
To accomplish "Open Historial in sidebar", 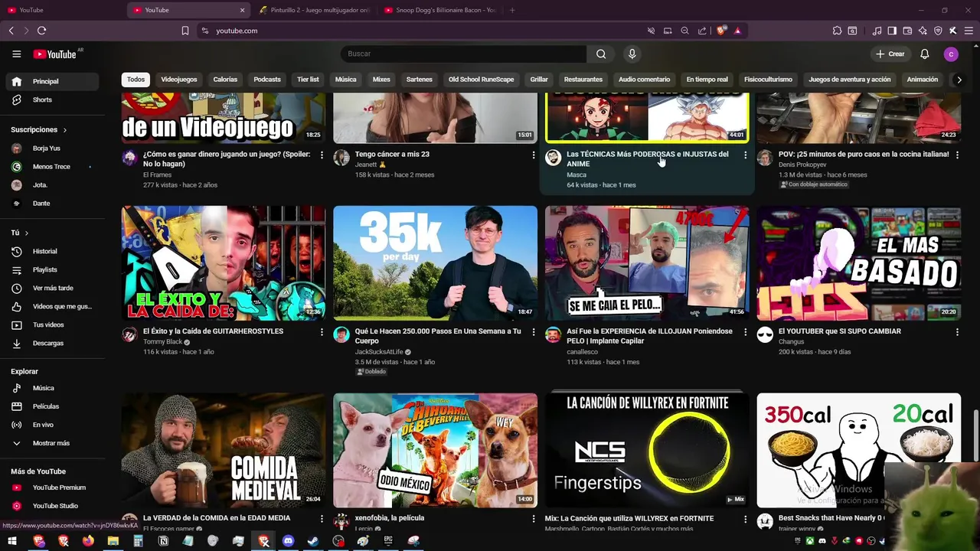I will tap(52, 251).
